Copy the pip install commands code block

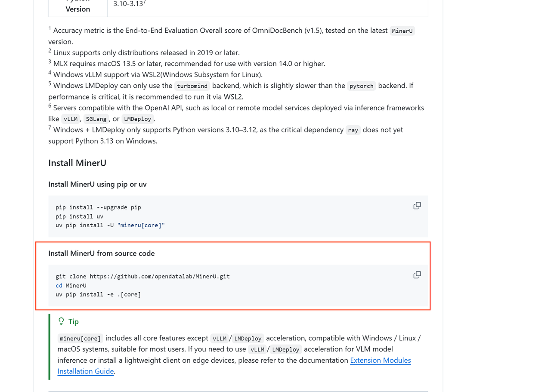tap(417, 206)
